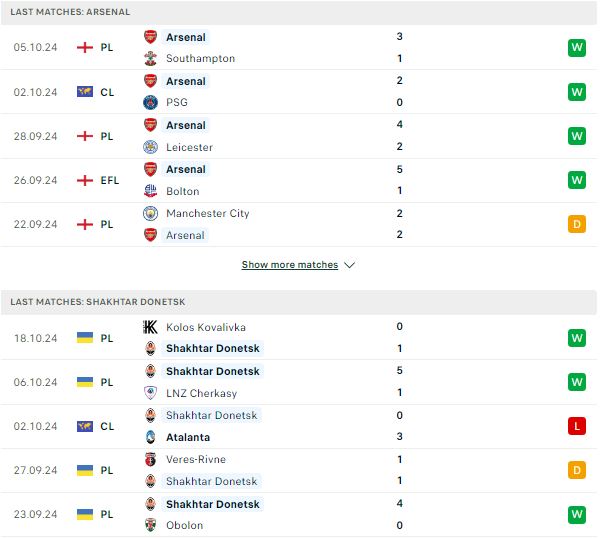The height and width of the screenshot is (539, 606).
Task: Click the Veres-Rivne club crest
Action: (150, 459)
